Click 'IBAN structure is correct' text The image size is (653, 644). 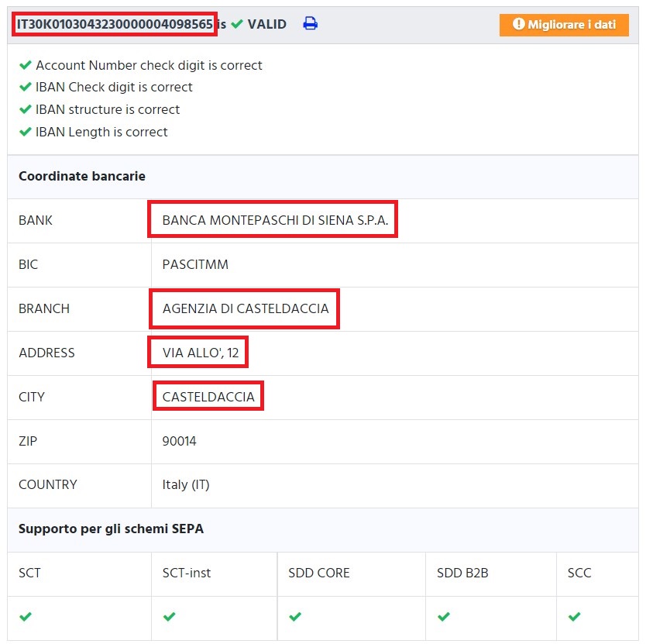pyautogui.click(x=108, y=109)
